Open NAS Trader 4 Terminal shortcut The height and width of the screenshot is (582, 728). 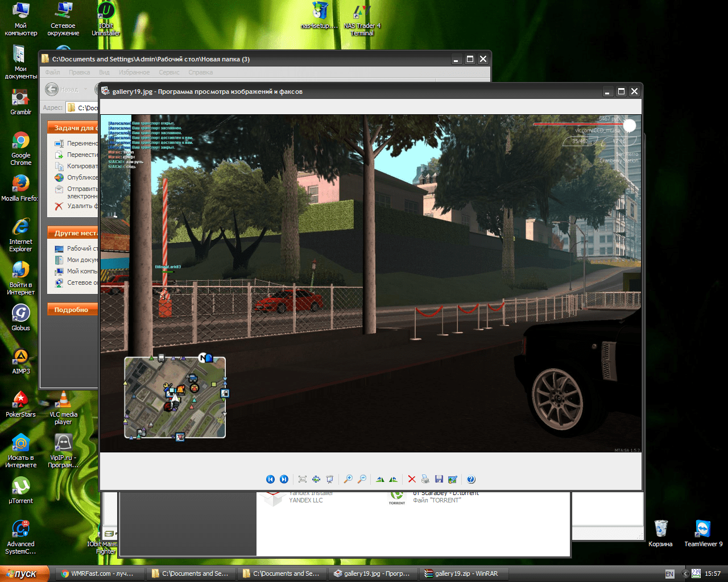pos(362,19)
